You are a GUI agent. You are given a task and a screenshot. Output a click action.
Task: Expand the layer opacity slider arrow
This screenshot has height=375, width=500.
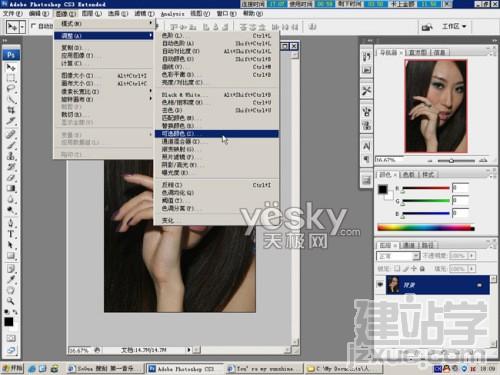coord(471,256)
